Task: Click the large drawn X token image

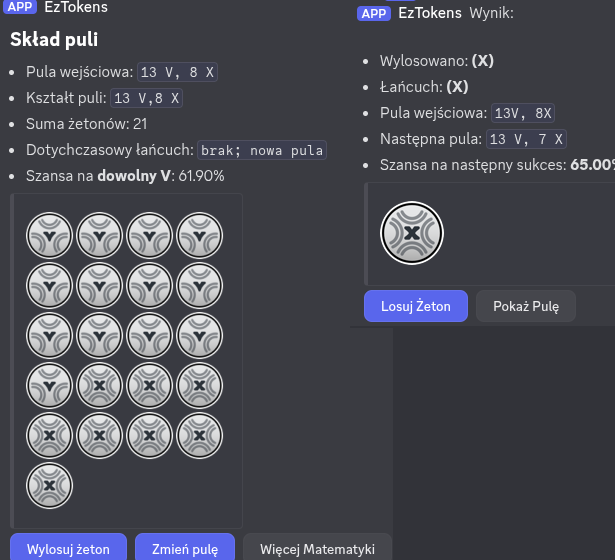Action: (x=412, y=233)
